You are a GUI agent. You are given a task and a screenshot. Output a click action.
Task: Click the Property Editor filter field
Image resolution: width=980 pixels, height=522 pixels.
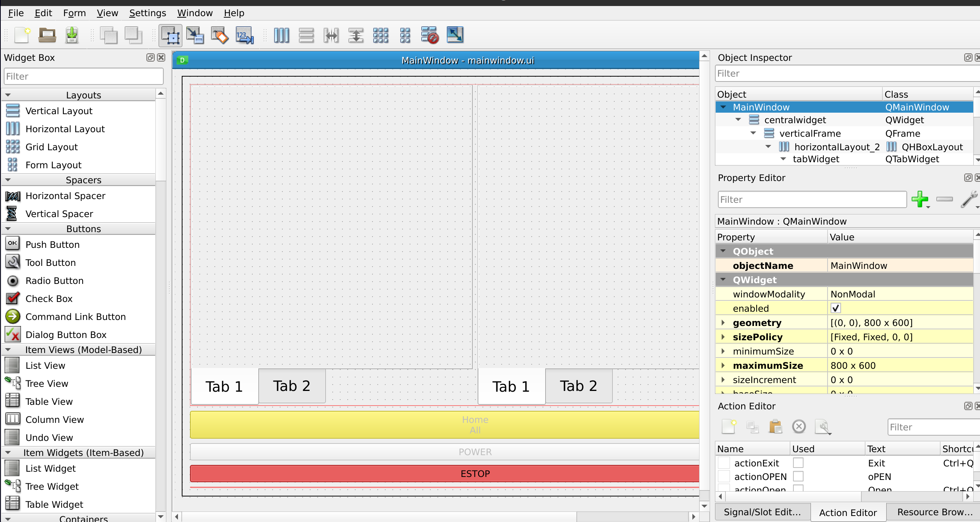pyautogui.click(x=812, y=199)
